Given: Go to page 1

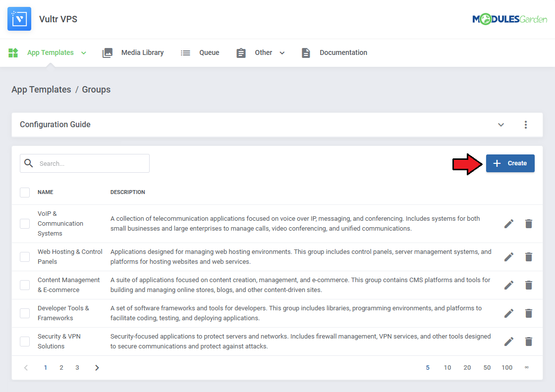Looking at the screenshot, I should point(45,368).
